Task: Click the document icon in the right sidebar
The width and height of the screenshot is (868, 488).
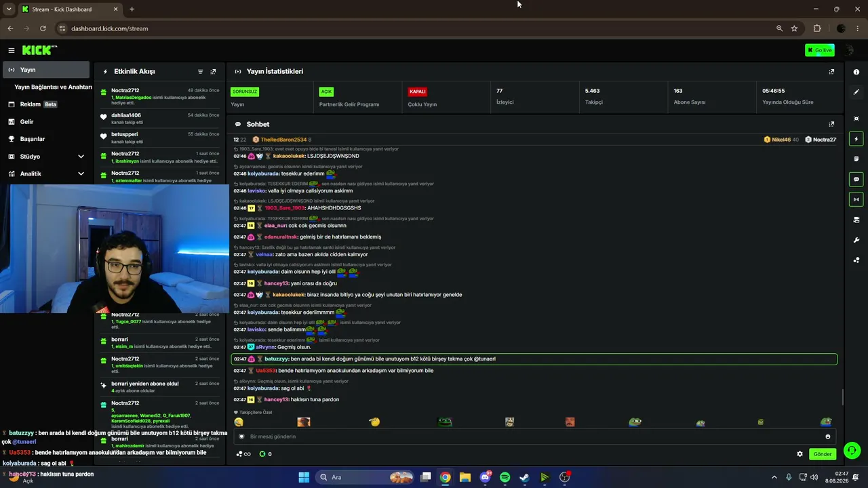Action: pyautogui.click(x=856, y=159)
